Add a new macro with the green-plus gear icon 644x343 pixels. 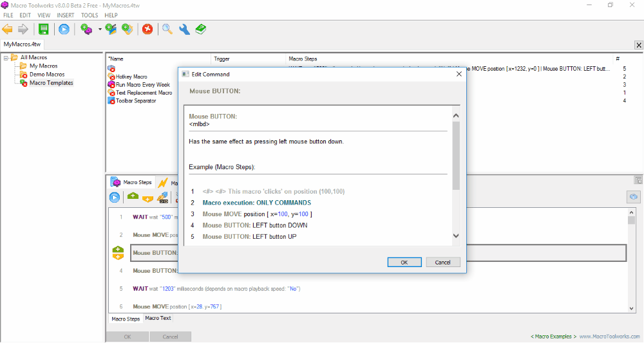coord(86,29)
